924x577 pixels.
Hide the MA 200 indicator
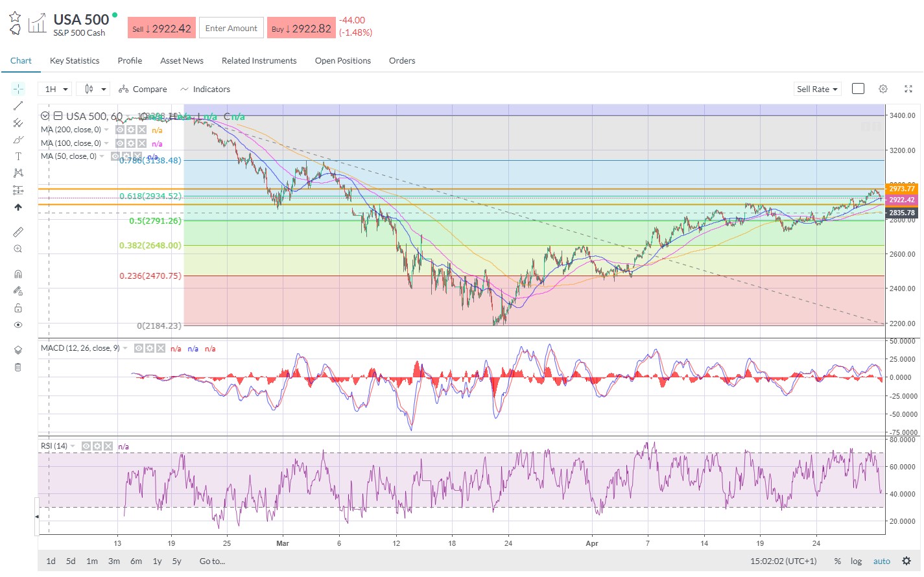(x=120, y=130)
